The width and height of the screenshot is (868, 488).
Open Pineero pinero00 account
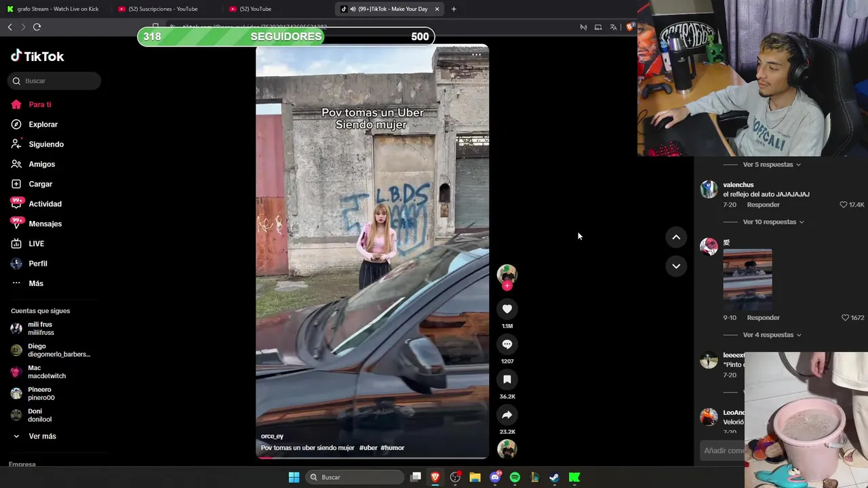pyautogui.click(x=41, y=394)
